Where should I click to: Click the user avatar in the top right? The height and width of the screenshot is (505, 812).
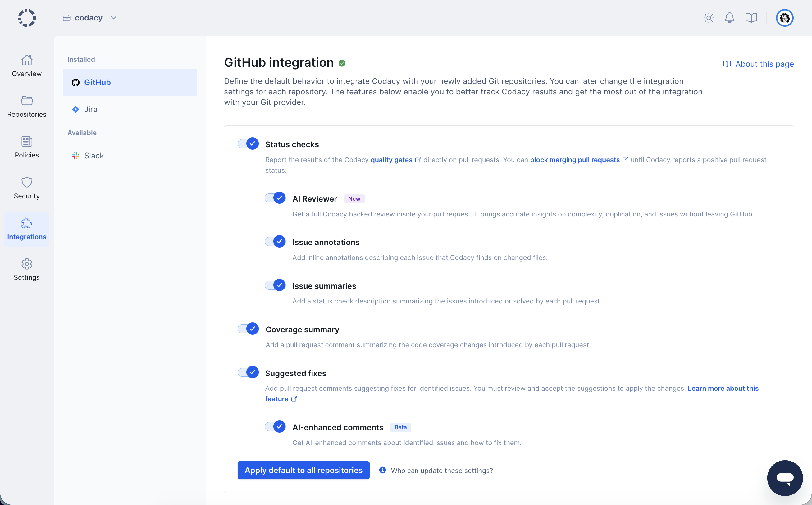784,18
